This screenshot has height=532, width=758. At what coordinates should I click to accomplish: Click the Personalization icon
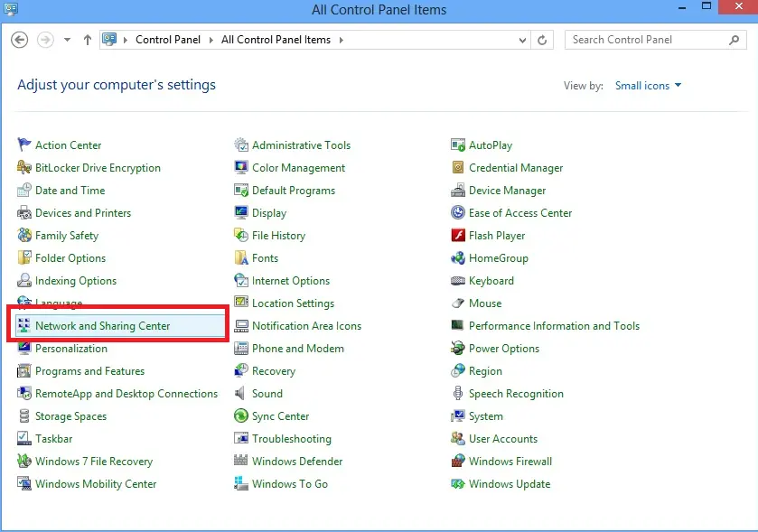tap(24, 349)
